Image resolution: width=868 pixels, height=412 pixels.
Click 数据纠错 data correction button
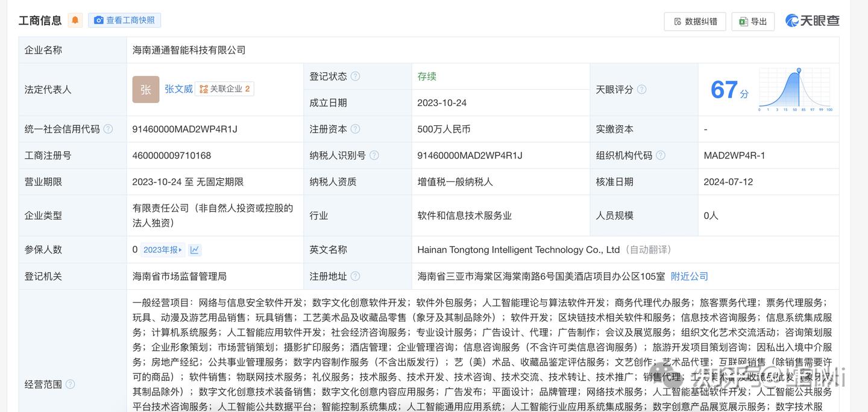pos(694,22)
